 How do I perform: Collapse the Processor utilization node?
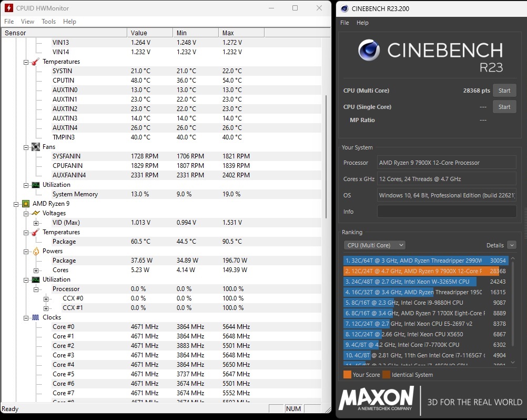point(36,289)
